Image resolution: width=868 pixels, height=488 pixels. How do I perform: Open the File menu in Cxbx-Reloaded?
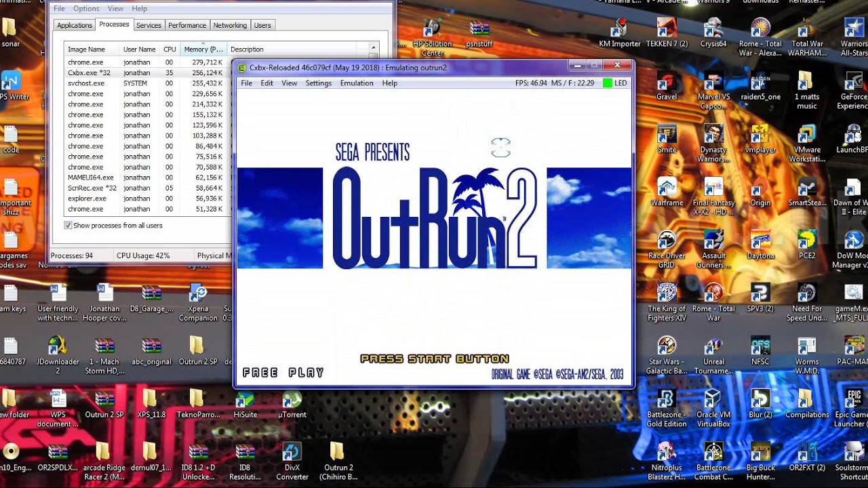(x=246, y=83)
